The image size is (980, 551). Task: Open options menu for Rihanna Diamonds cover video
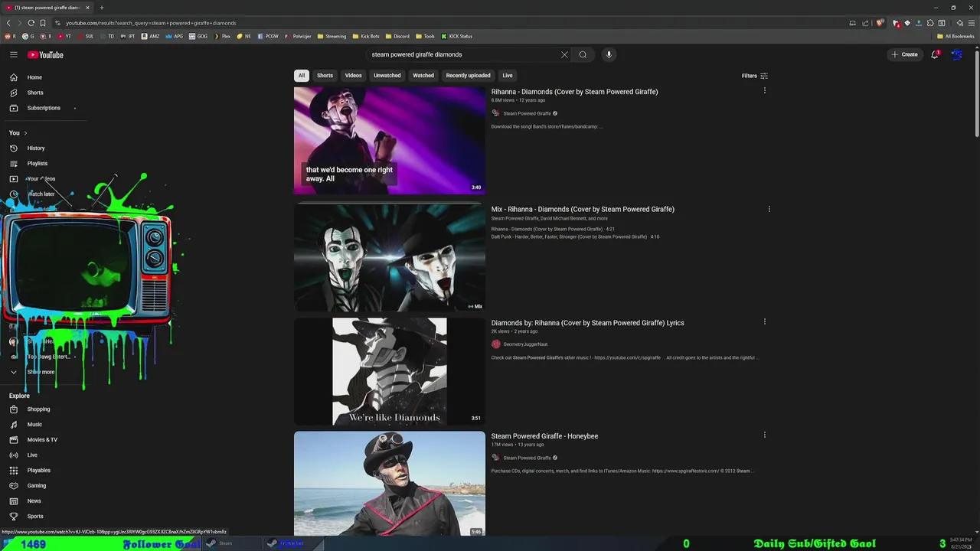[764, 90]
